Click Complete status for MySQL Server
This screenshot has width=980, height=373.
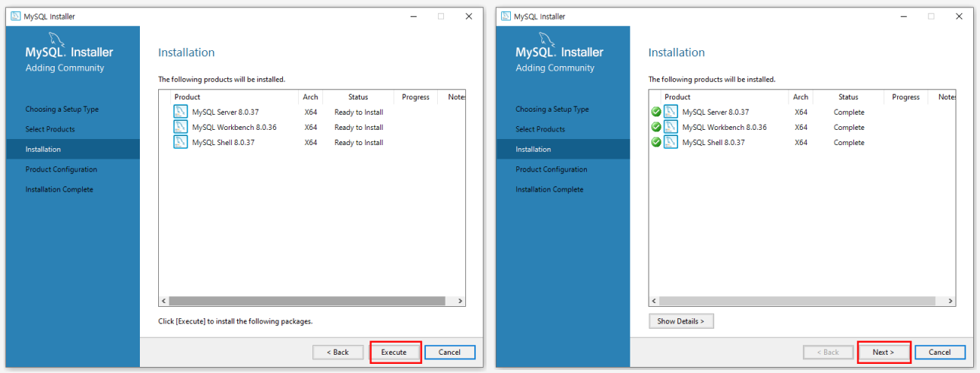point(848,112)
